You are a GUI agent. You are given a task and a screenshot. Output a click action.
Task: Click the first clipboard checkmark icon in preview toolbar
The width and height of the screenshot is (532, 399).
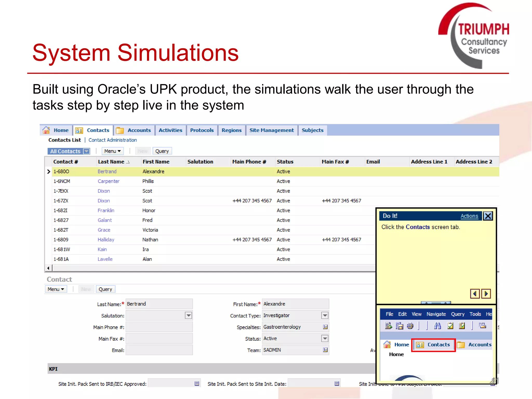coord(450,325)
